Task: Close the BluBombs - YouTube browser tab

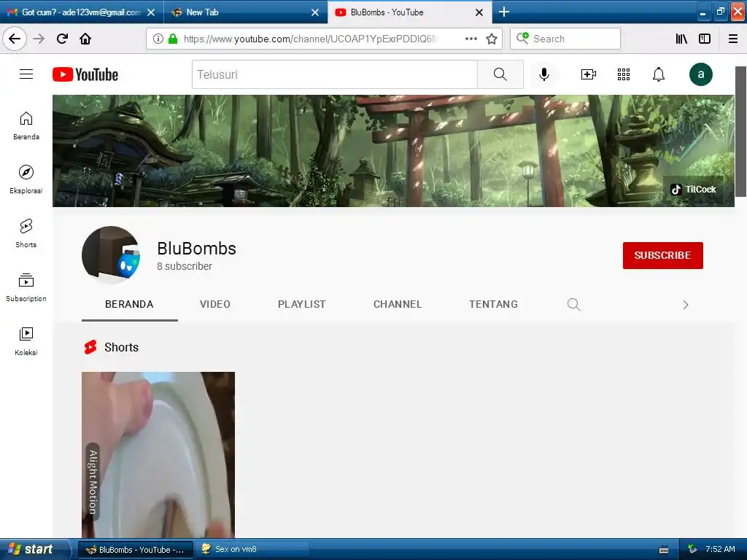Action: point(479,12)
